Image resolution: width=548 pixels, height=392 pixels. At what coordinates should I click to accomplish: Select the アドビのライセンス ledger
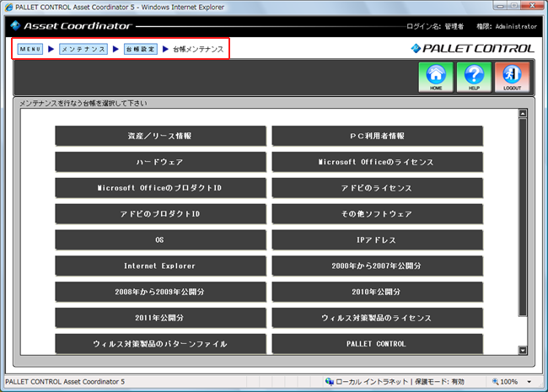pyautogui.click(x=378, y=188)
